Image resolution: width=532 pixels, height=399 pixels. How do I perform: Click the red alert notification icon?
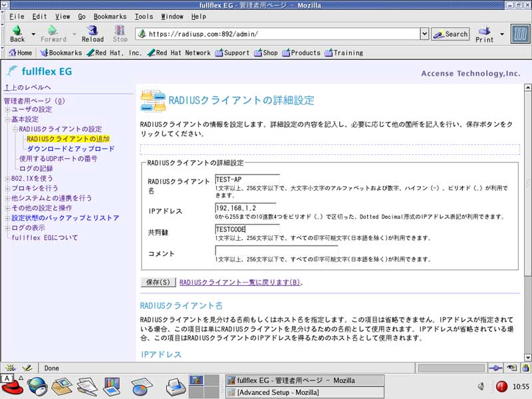[x=501, y=386]
